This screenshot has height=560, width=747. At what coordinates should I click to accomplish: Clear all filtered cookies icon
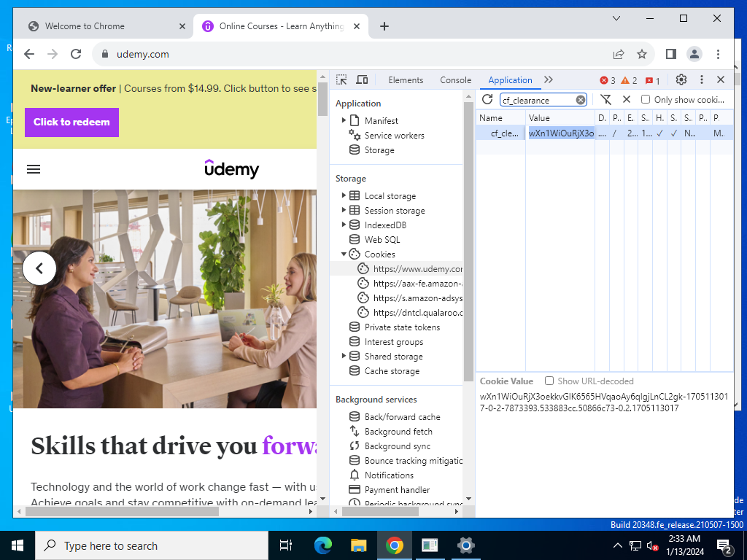click(605, 99)
